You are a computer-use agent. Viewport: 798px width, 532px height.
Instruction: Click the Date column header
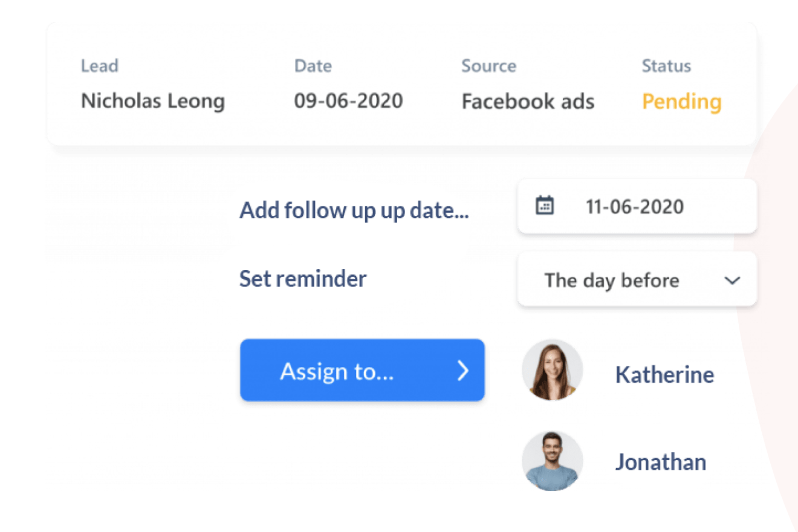313,66
